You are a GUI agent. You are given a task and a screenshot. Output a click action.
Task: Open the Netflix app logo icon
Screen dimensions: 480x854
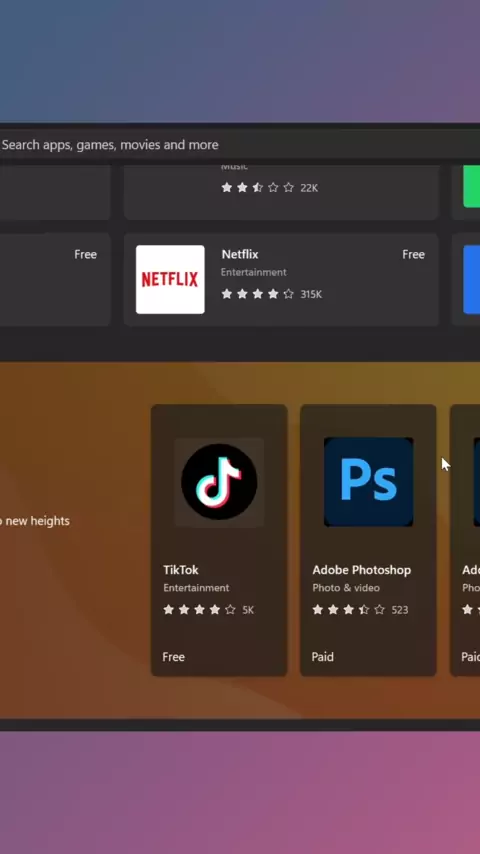tap(170, 279)
